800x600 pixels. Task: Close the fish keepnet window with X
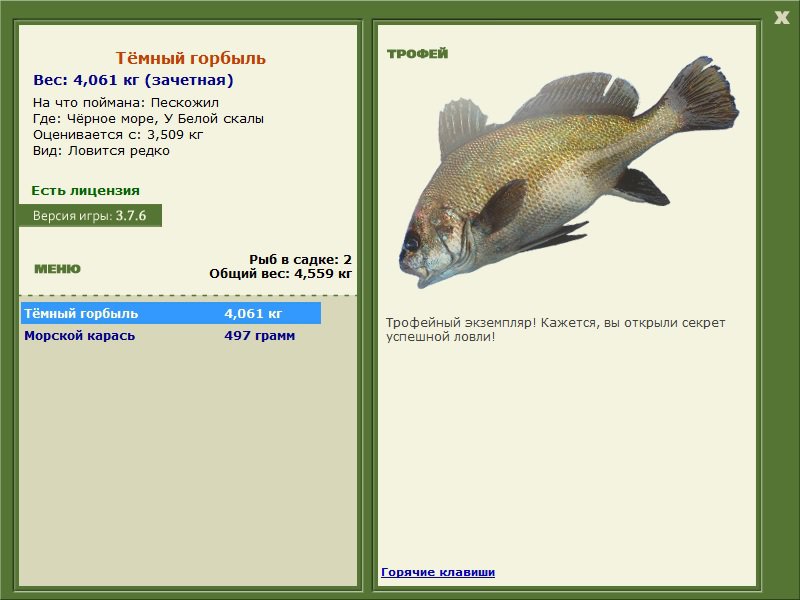click(x=781, y=18)
